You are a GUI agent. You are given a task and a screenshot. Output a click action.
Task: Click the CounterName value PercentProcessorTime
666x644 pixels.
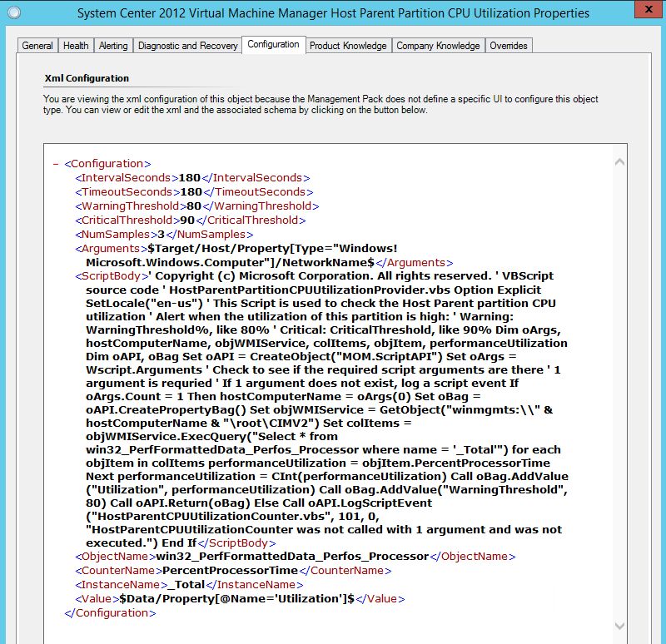[x=231, y=571]
